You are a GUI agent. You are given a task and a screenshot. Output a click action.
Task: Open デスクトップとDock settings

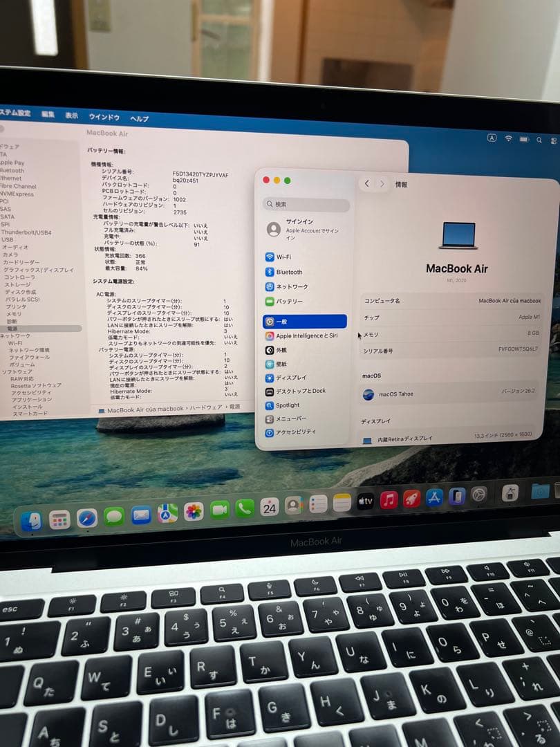(x=302, y=391)
